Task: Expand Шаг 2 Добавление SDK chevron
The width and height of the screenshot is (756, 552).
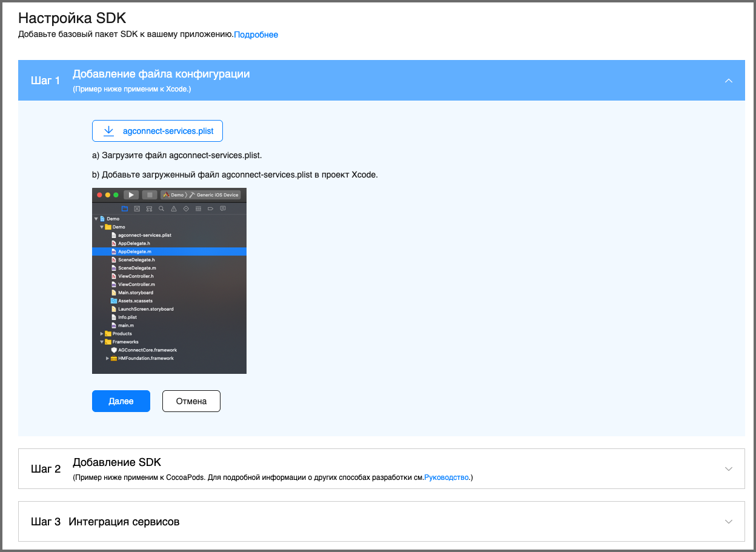Action: (729, 469)
